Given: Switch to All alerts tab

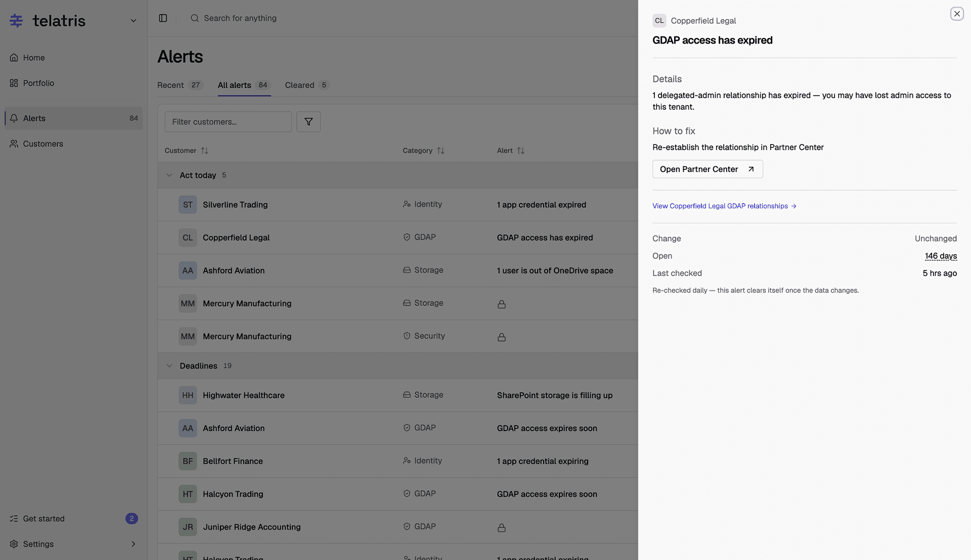Looking at the screenshot, I should (244, 85).
